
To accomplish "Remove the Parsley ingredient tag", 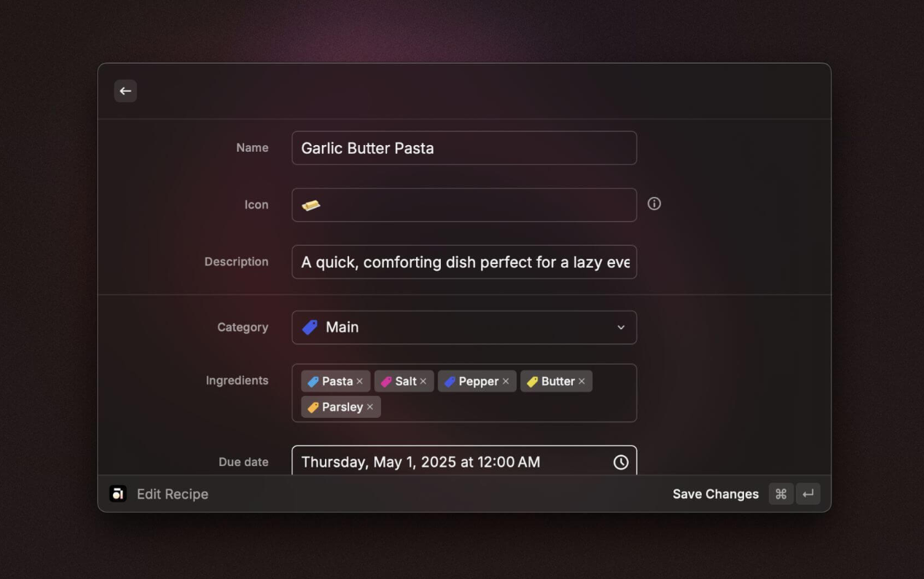I will [370, 407].
